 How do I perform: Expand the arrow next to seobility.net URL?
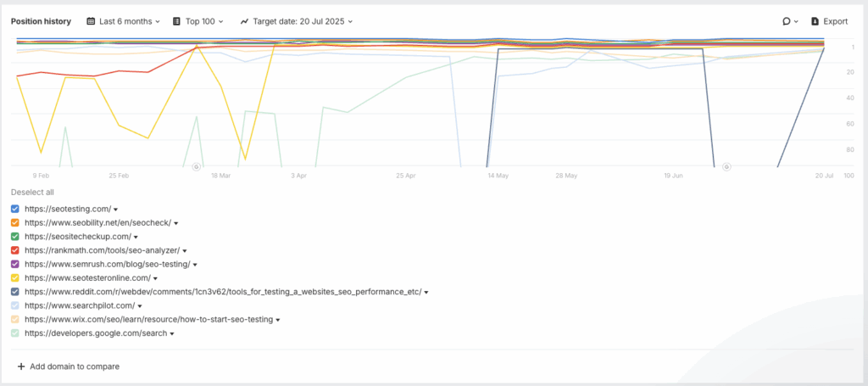tap(176, 223)
